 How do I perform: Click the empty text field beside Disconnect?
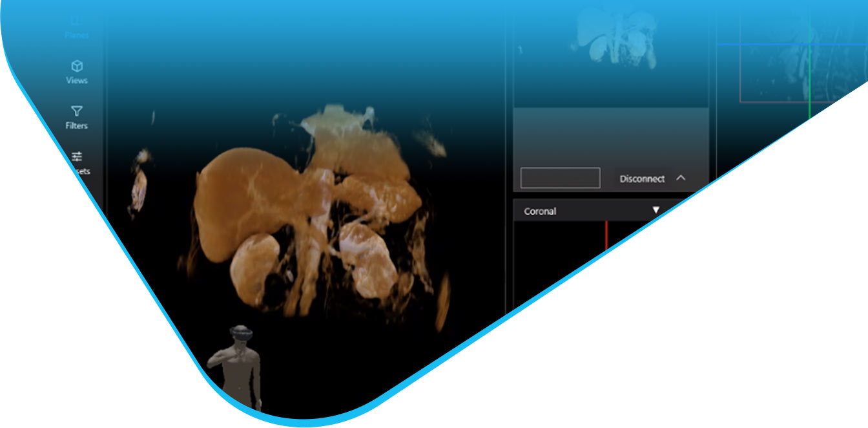click(x=560, y=178)
